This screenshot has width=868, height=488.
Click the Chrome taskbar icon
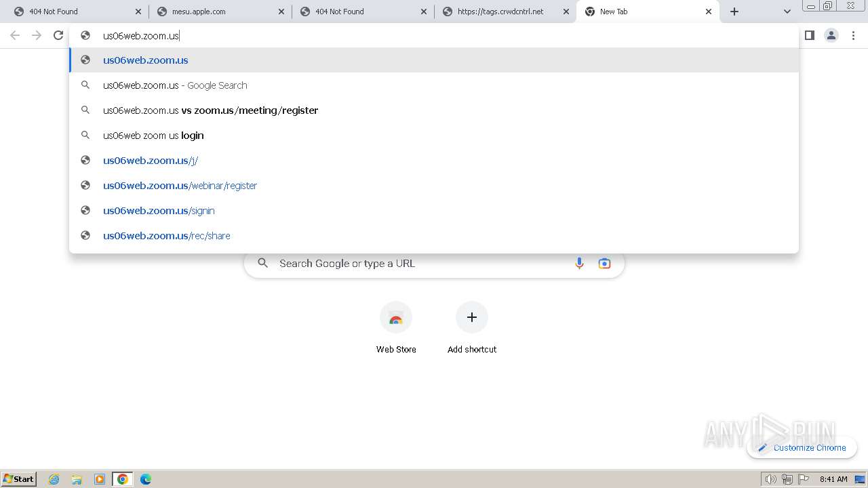coord(123,479)
